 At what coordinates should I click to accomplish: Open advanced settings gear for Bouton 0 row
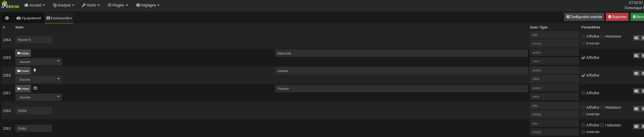coord(636,38)
